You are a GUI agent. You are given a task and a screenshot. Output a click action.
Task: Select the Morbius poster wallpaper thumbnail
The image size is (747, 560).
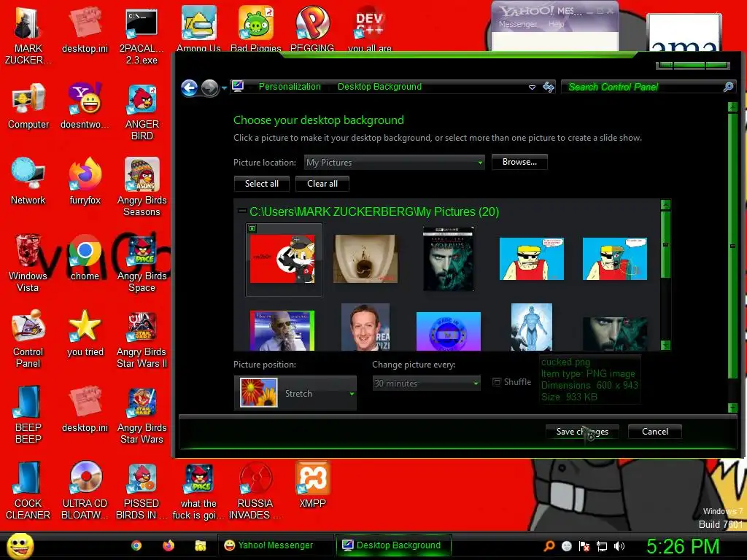pos(449,259)
